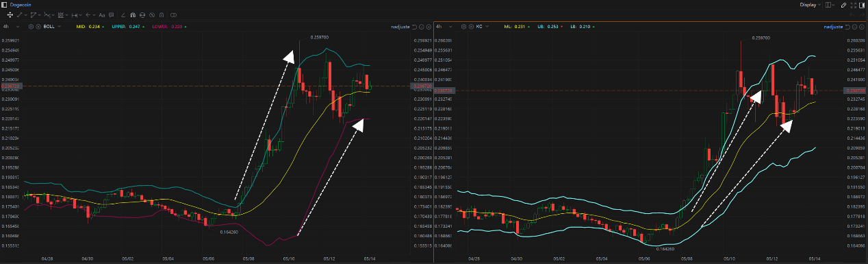Zoom out right chart with minus icon
This screenshot has height=264, width=868.
point(855,27)
